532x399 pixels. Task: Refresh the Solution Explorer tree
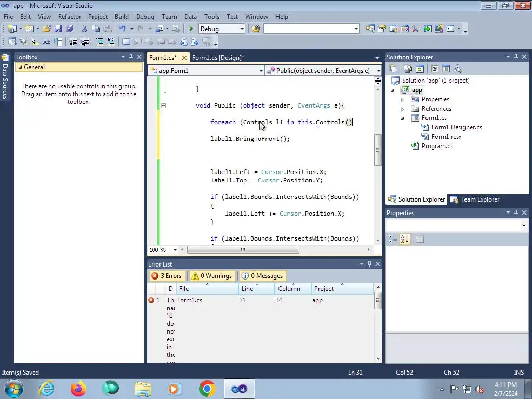(420, 69)
